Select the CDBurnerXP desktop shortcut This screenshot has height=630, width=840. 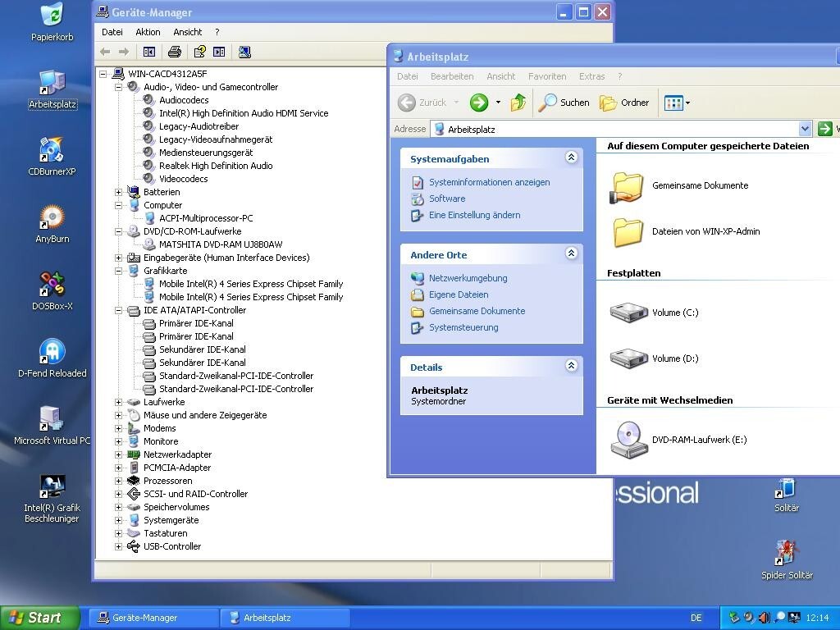(52, 157)
